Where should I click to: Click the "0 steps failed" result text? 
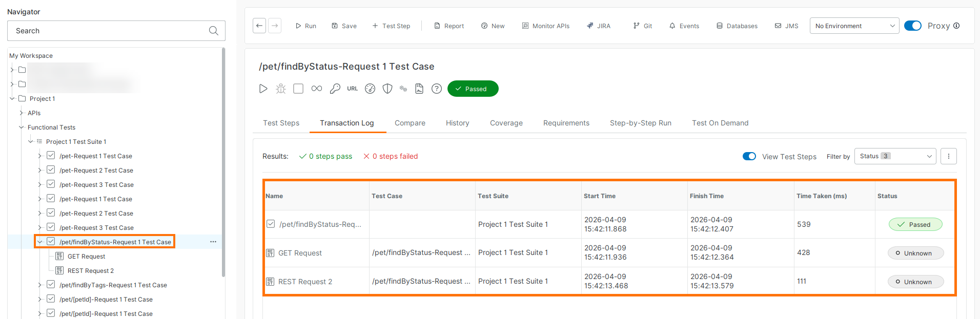point(395,156)
